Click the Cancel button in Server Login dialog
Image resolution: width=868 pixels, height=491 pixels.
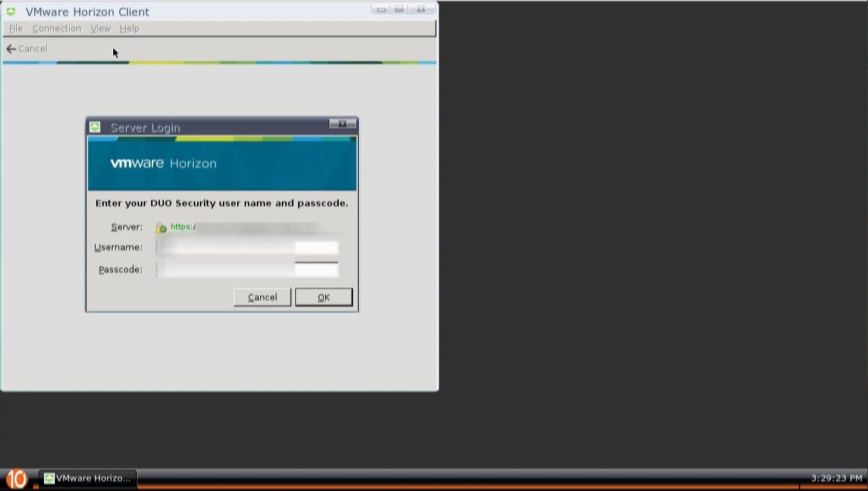pos(262,297)
